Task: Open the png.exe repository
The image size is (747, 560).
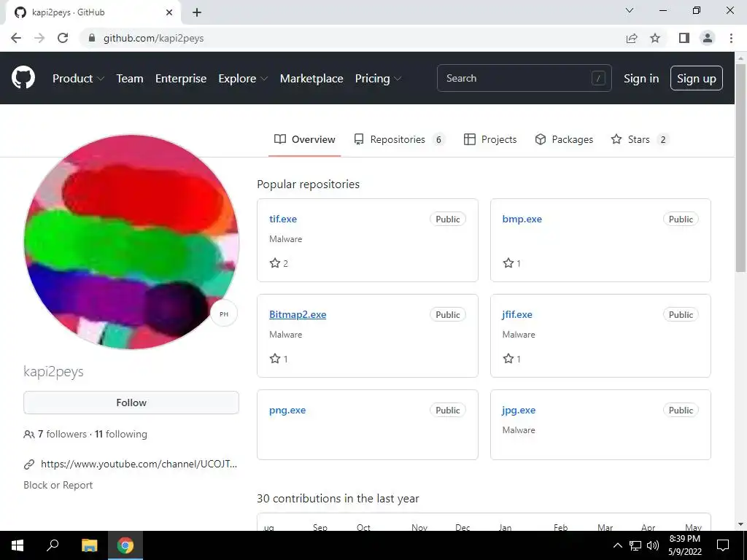Action: click(287, 411)
